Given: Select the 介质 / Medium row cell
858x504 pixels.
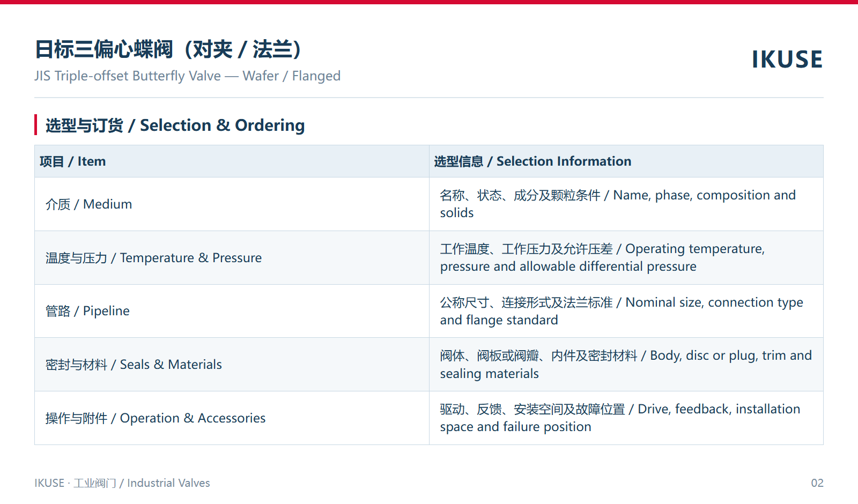Looking at the screenshot, I should pyautogui.click(x=232, y=204).
